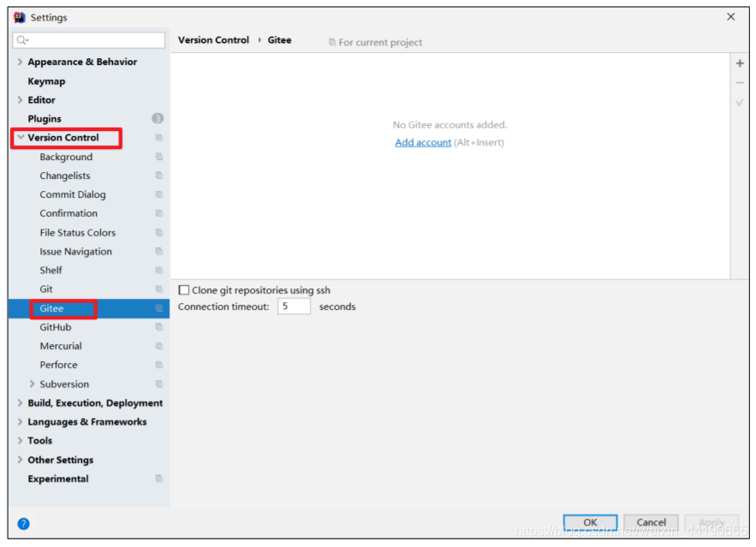Click project-level icon beside Commit Dialog
Screen dimensions: 756x547
(x=158, y=194)
